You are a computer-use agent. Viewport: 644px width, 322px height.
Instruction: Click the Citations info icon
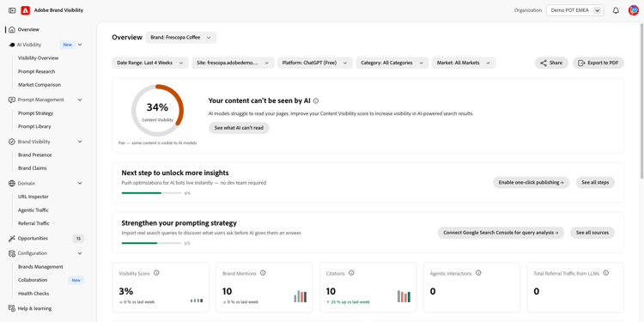[351, 273]
